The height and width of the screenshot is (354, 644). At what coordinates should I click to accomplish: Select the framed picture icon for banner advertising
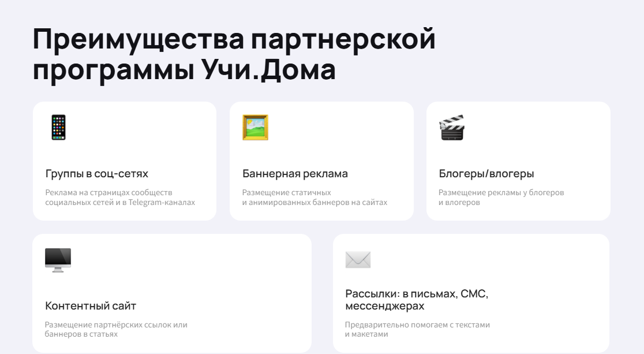[255, 128]
